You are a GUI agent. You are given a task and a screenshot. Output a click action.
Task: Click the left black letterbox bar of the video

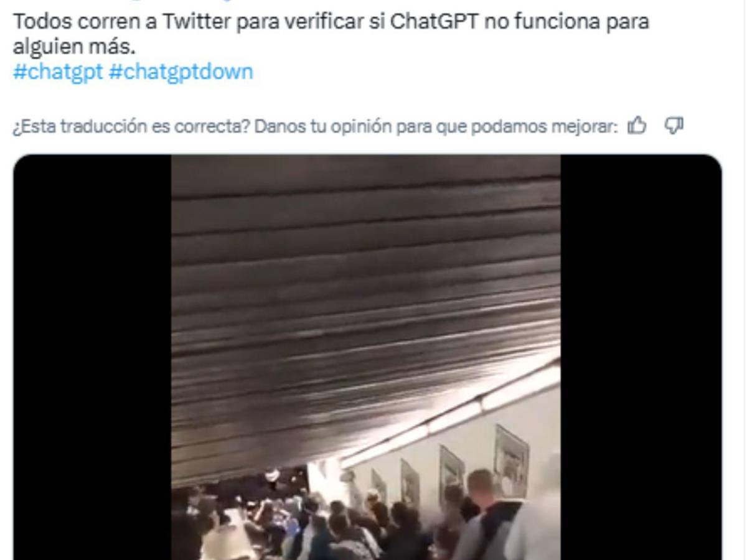pos(92,357)
